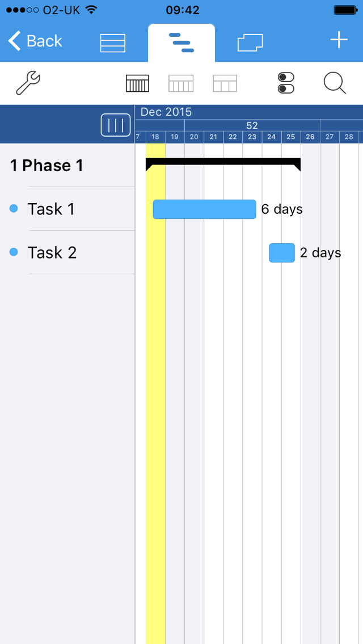Open the network diagram view tab
This screenshot has height=644, width=363.
(250, 43)
